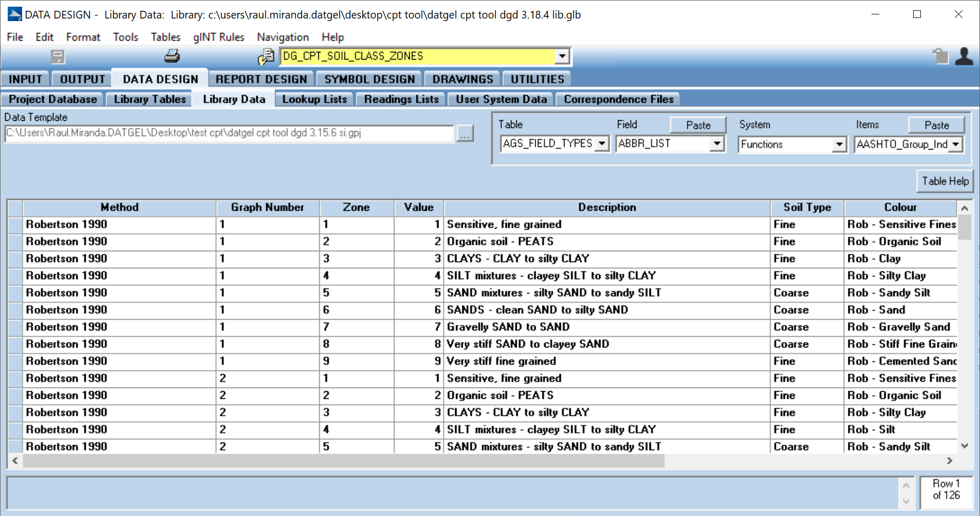Click the Print icon in toolbar

click(x=172, y=56)
